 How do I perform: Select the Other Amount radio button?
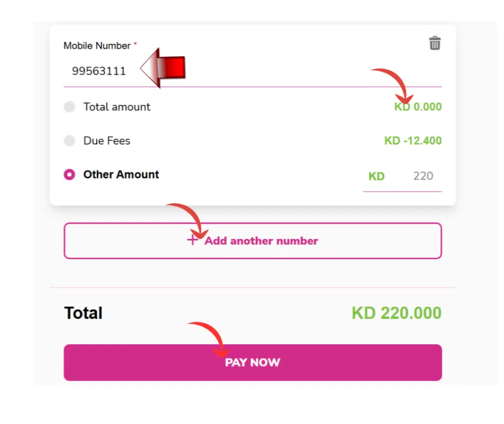tap(69, 175)
